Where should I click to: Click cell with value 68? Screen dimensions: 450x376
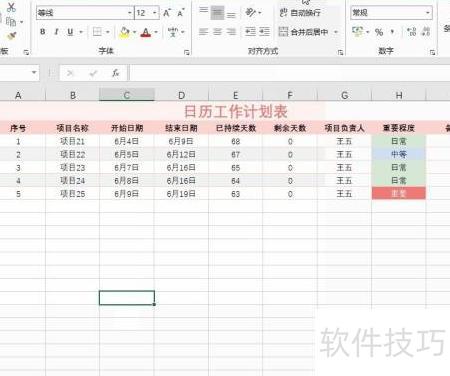[235, 141]
